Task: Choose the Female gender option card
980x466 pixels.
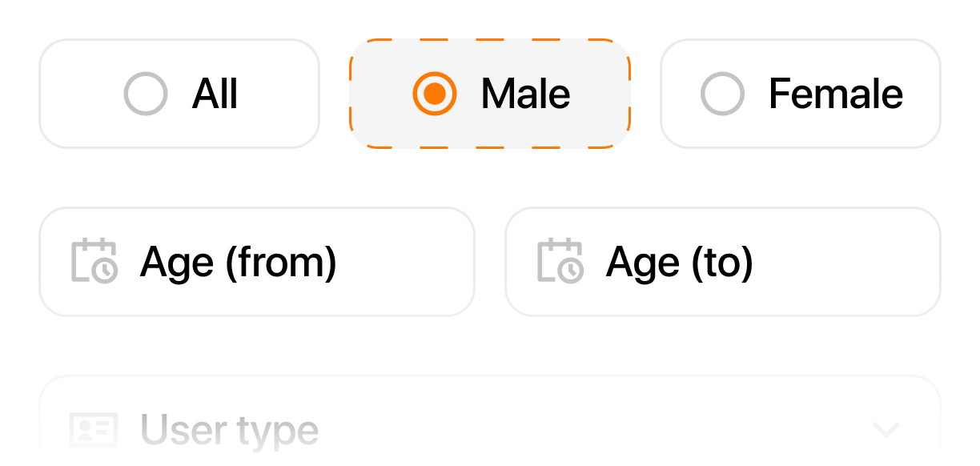Action: pos(801,94)
